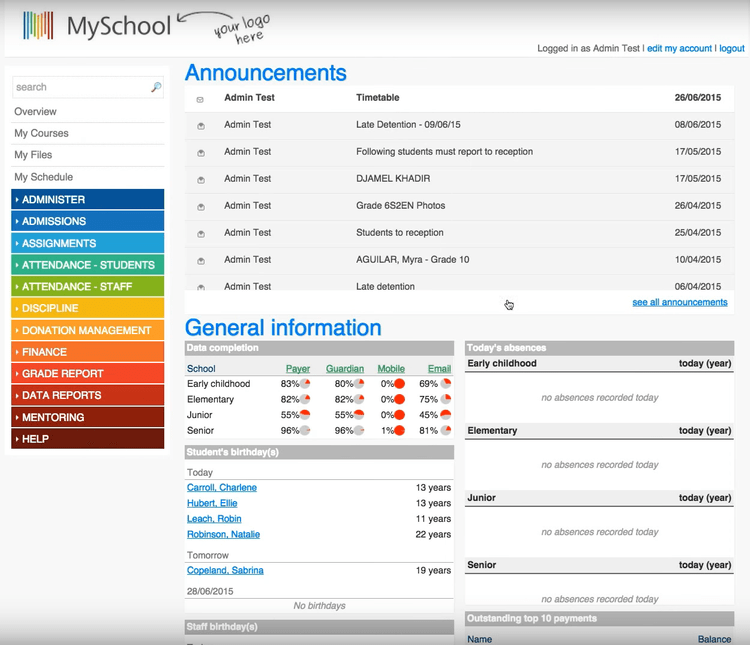This screenshot has height=645, width=750.
Task: Expand the ADMISSIONS menu section
Action: [88, 221]
